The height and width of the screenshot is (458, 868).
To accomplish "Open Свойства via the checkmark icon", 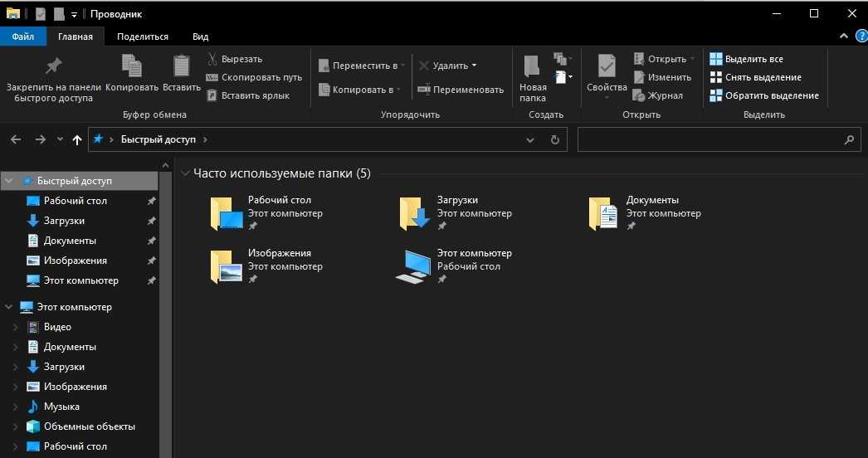I will point(607,66).
